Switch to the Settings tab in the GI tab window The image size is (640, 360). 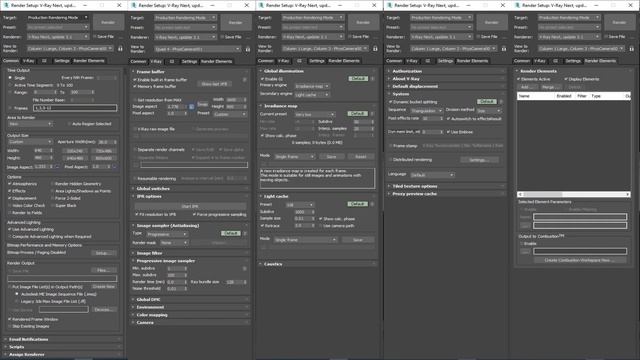(316, 61)
